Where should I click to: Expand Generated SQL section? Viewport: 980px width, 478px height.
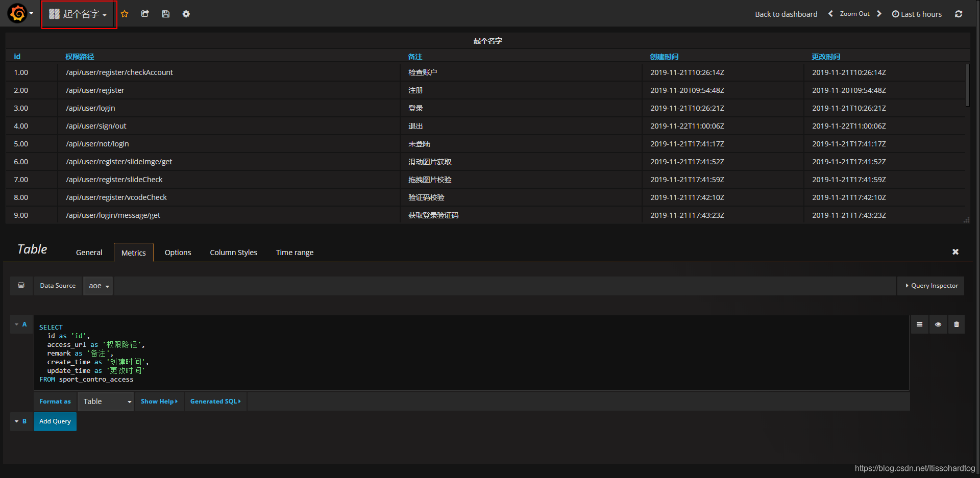pyautogui.click(x=215, y=401)
